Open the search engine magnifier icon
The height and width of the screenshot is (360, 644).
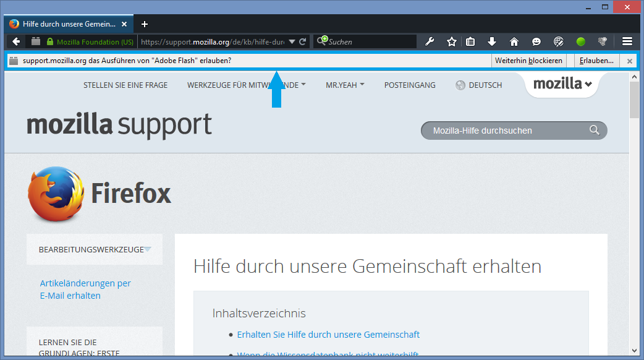point(322,40)
